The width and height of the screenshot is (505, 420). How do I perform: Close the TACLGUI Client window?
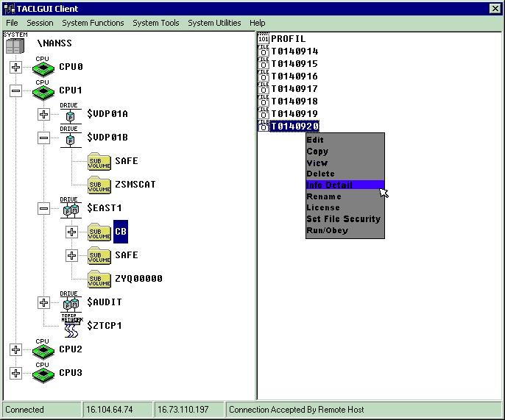495,9
